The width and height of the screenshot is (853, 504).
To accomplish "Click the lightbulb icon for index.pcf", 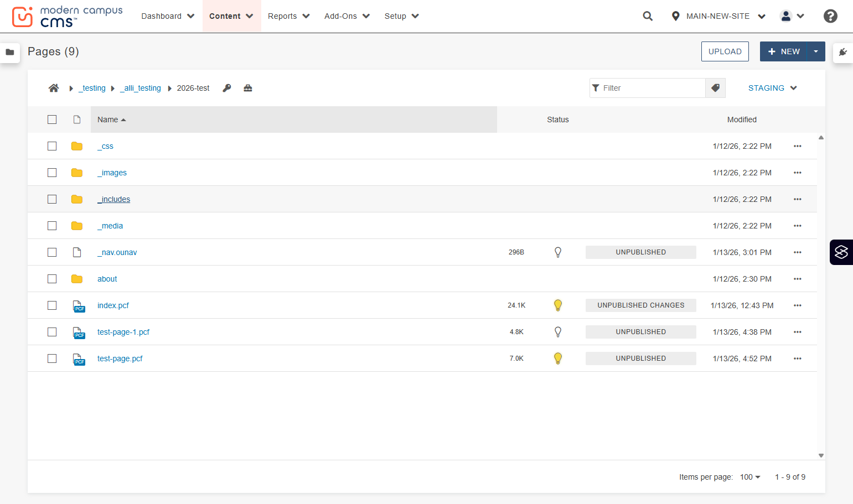I will [x=558, y=305].
